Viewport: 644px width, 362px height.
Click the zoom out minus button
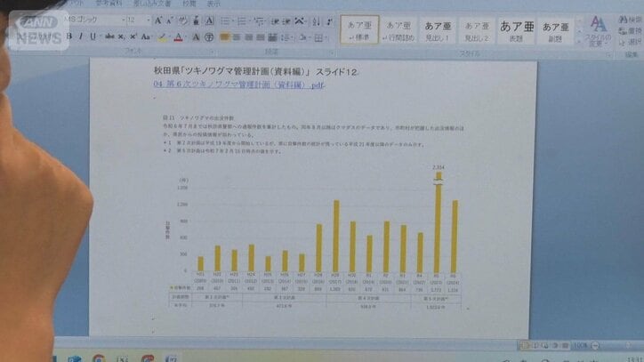[x=595, y=346]
